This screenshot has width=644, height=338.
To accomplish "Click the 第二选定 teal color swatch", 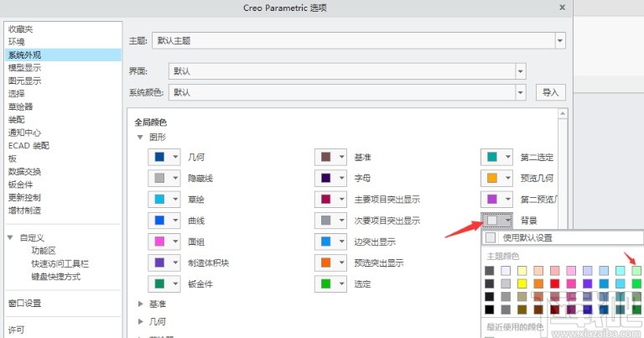I will coord(492,157).
